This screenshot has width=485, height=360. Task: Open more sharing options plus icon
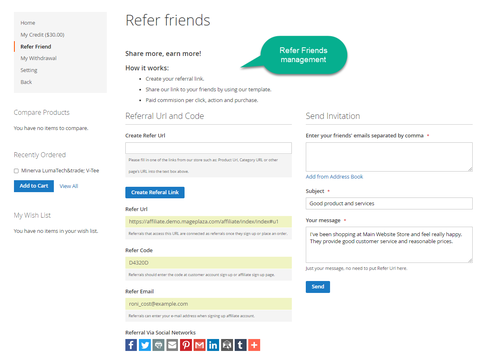[x=254, y=345]
